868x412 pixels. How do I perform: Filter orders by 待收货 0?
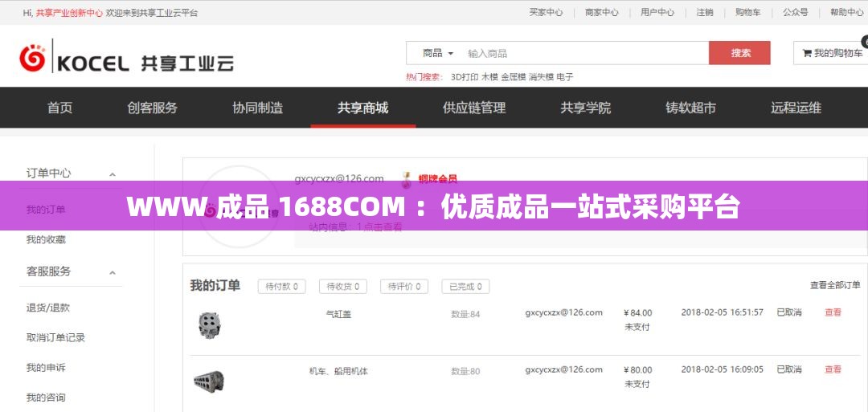pyautogui.click(x=342, y=287)
